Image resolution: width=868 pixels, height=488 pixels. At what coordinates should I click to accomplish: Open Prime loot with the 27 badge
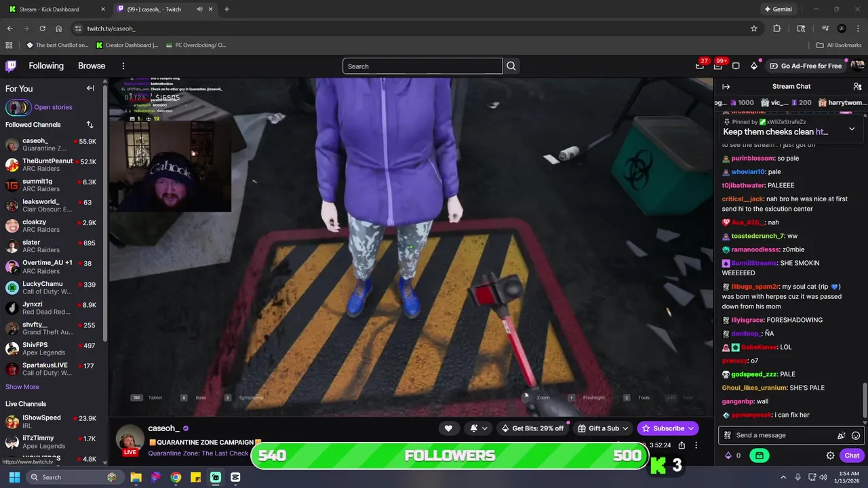coord(700,66)
